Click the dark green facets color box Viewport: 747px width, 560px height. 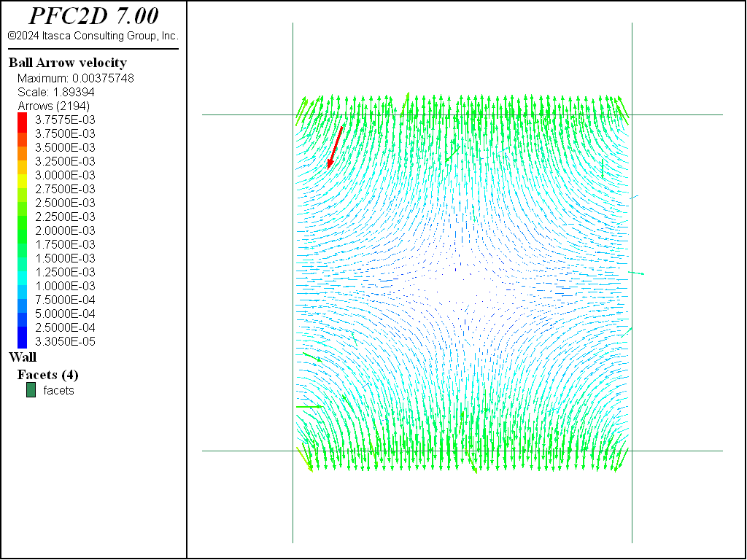[x=31, y=390]
